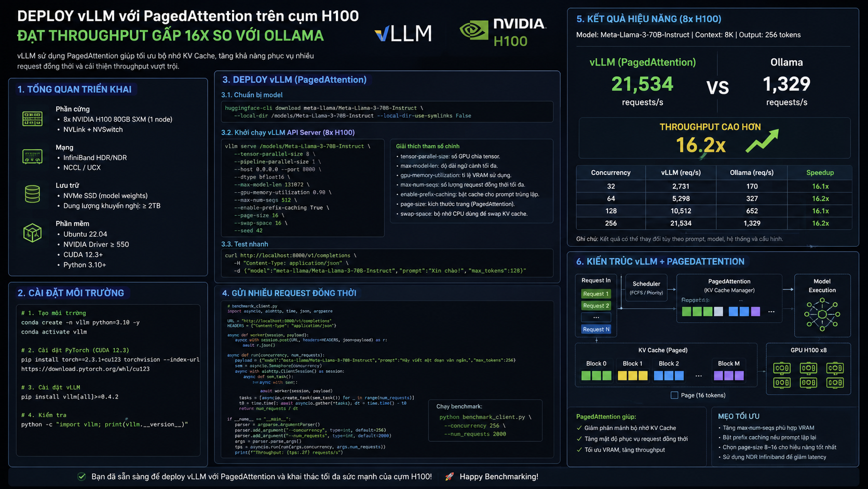Click the rocket icon in the footer
The height and width of the screenshot is (489, 868).
pyautogui.click(x=450, y=477)
